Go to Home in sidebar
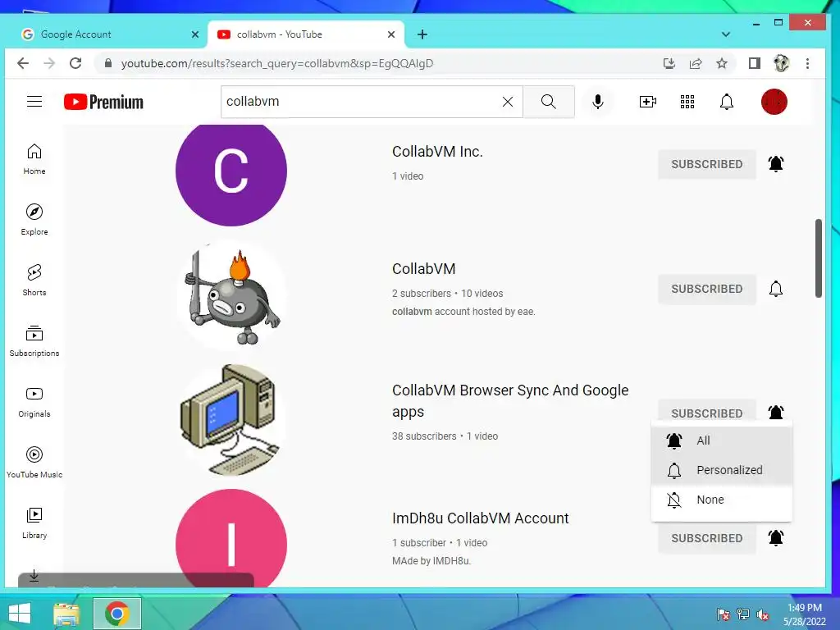Image resolution: width=840 pixels, height=630 pixels. (34, 159)
